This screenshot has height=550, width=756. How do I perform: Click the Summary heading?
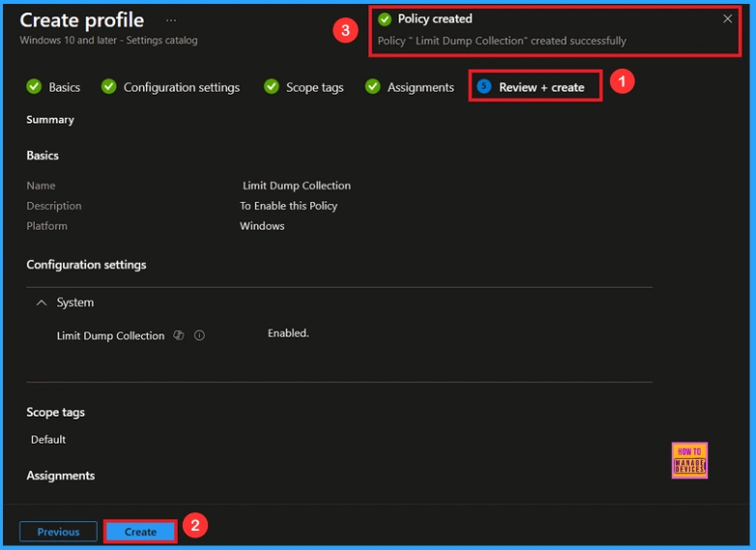(50, 120)
